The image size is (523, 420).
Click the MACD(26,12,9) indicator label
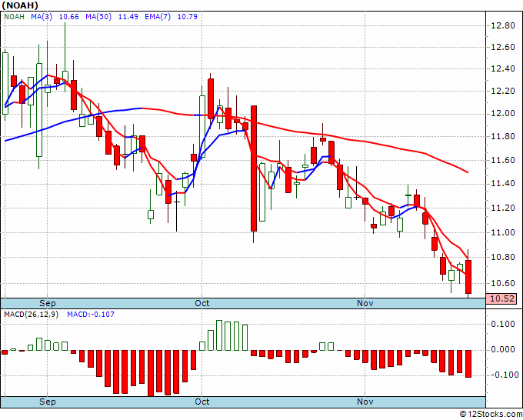pyautogui.click(x=31, y=315)
